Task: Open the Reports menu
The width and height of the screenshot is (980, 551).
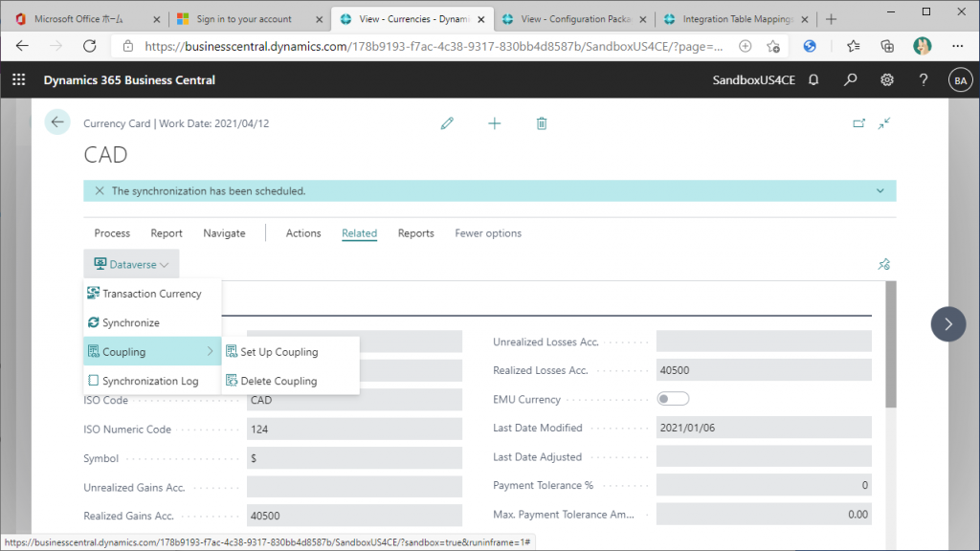Action: click(415, 233)
